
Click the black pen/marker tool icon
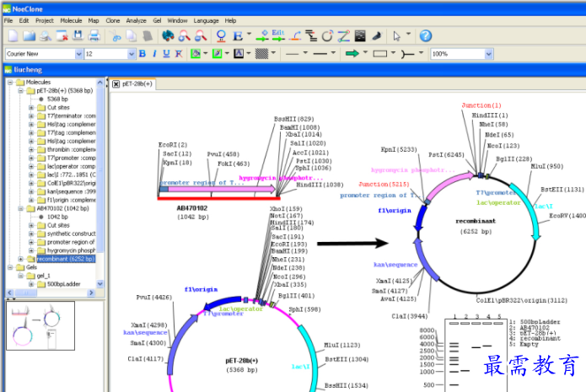click(376, 36)
